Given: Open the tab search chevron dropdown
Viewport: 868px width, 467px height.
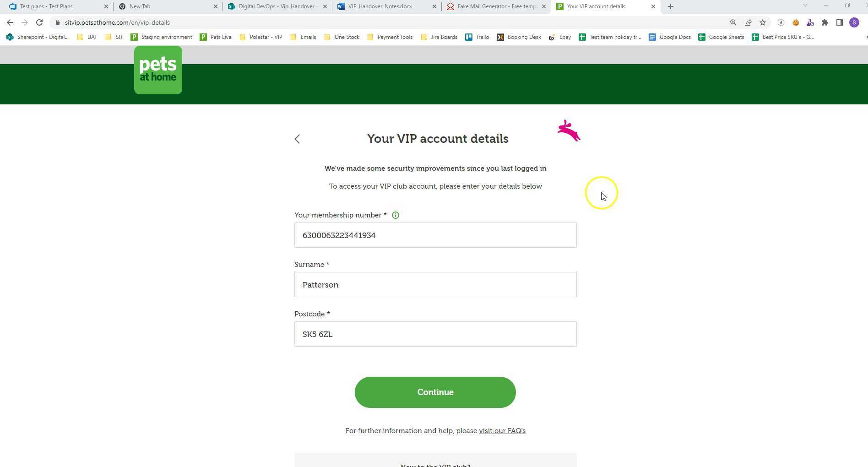Looking at the screenshot, I should point(805,5).
